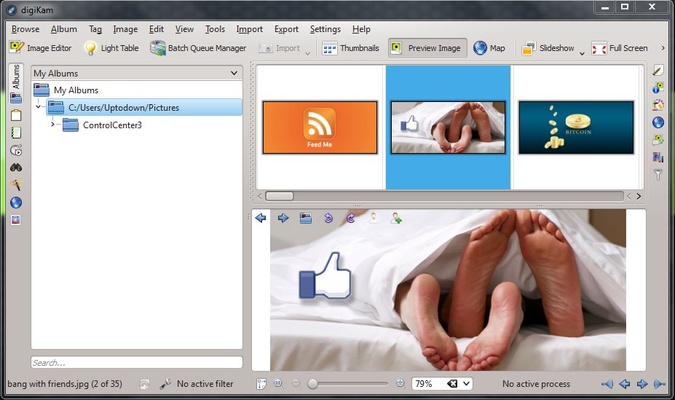
Task: Toggle the Preview Image view
Action: (x=427, y=48)
